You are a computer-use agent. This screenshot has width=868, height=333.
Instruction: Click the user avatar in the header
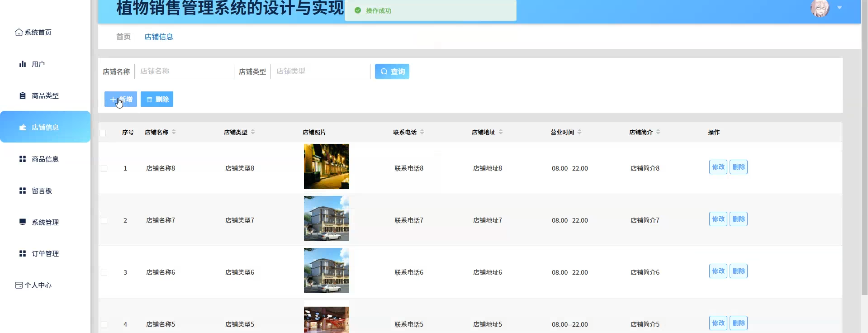point(820,8)
